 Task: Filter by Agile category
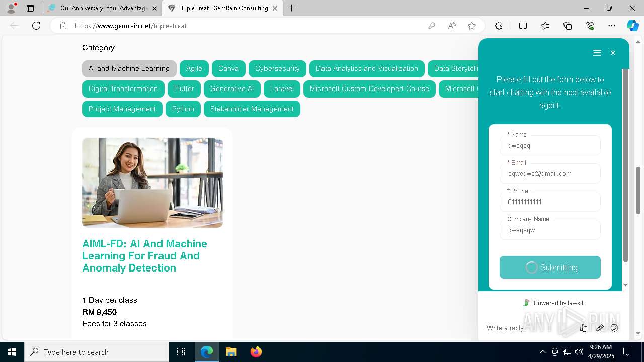194,69
